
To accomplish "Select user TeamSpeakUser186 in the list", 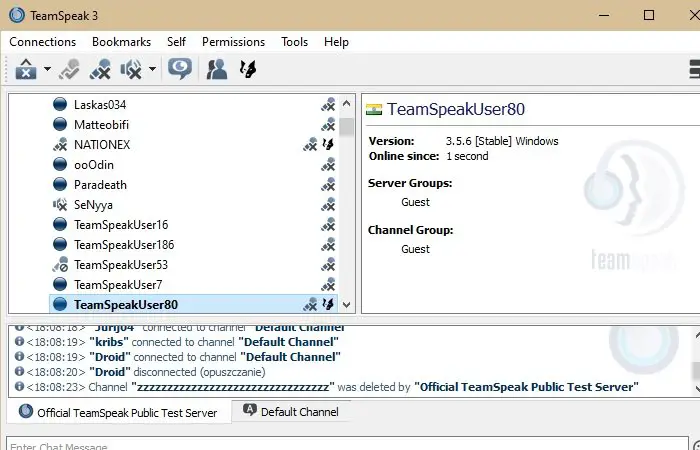I will tap(124, 245).
